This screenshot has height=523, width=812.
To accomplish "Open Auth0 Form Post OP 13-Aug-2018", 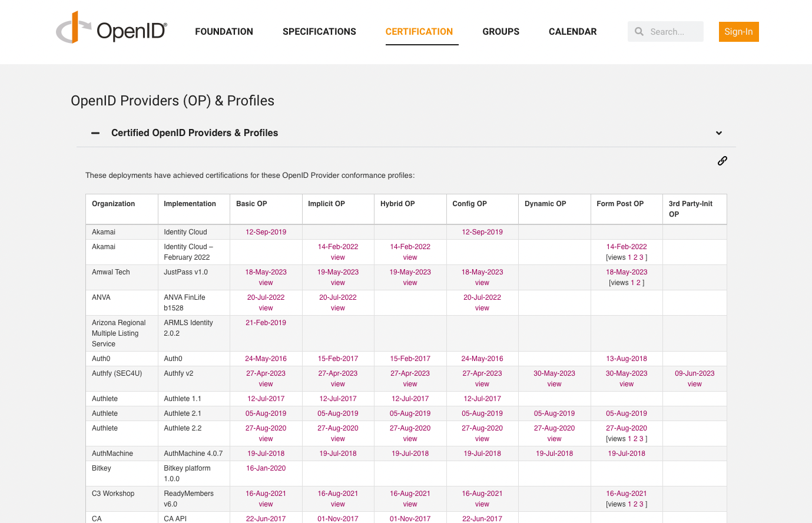I will pos(627,359).
